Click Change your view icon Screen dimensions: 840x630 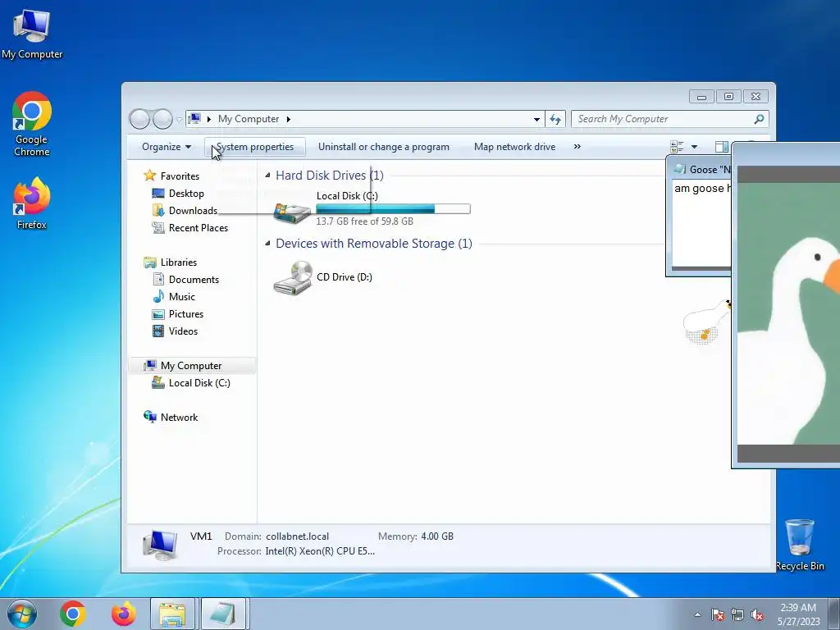click(677, 147)
